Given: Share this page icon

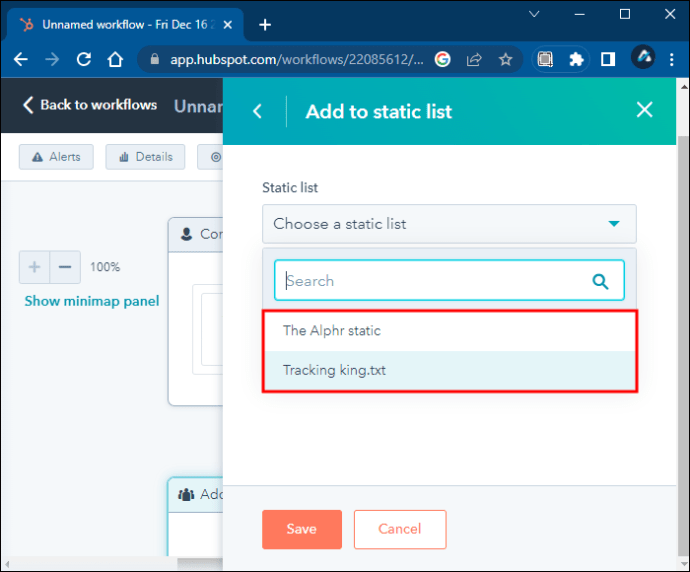Looking at the screenshot, I should pos(474,59).
